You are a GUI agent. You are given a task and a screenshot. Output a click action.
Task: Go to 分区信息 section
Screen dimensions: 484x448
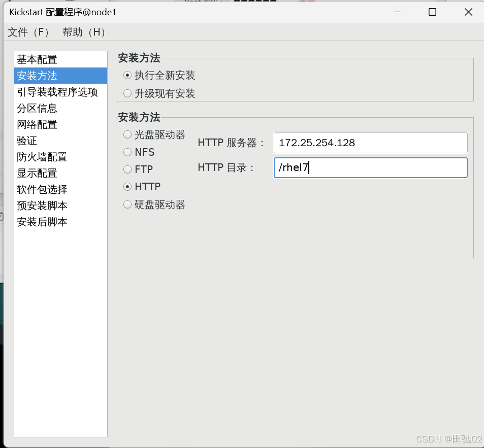click(60, 108)
